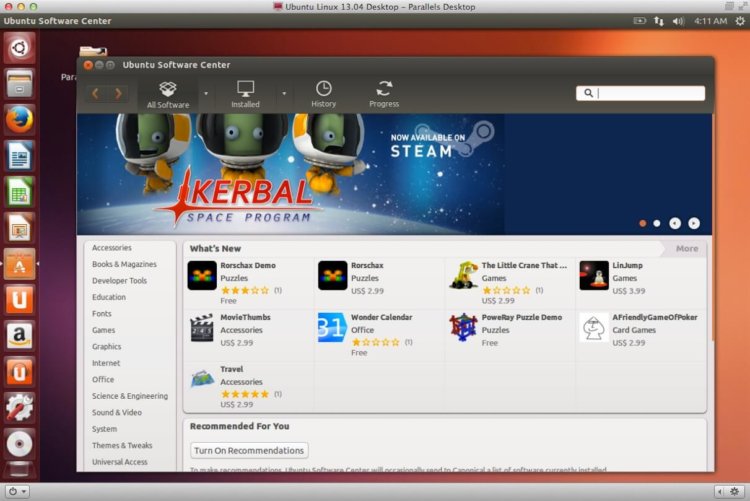The image size is (750, 501).
Task: Expand the All Software dropdown arrow
Action: (206, 93)
